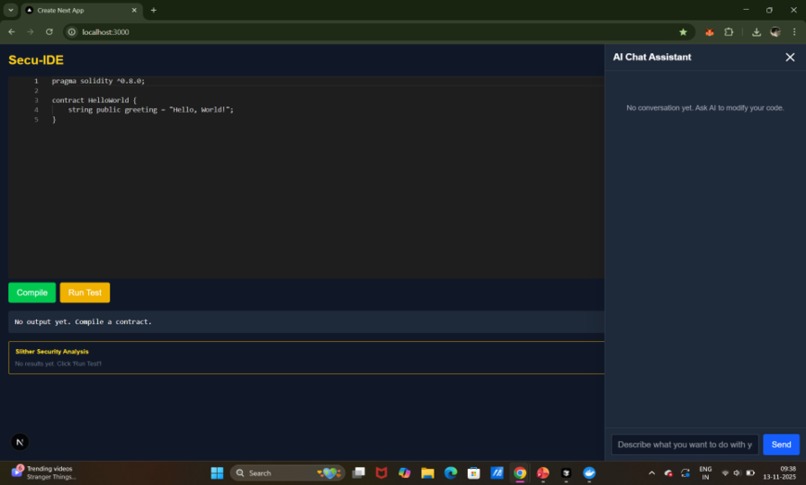Open the Chrome downloads panel
The height and width of the screenshot is (485, 806).
(756, 32)
